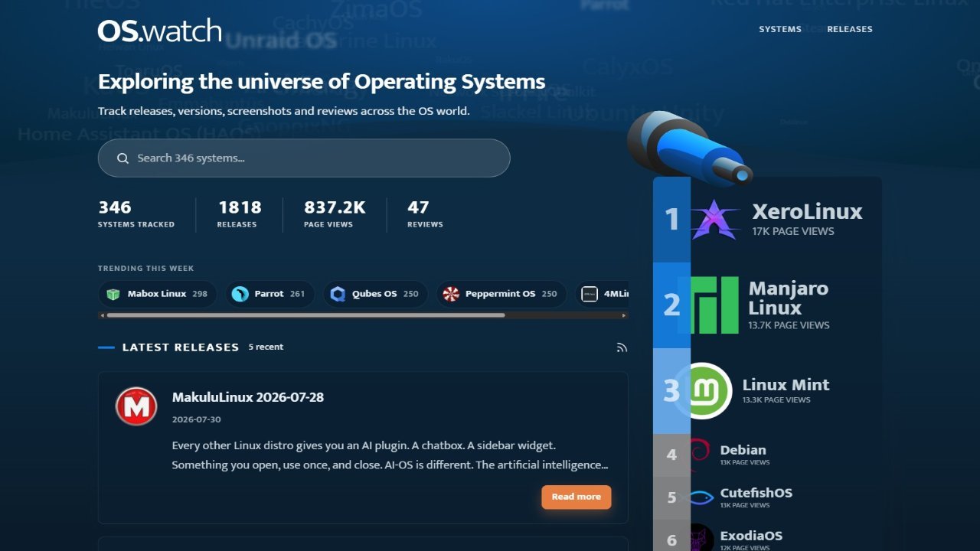Click the 837.2K Page Views stat
Screen dimensions: 980x551
335,214
